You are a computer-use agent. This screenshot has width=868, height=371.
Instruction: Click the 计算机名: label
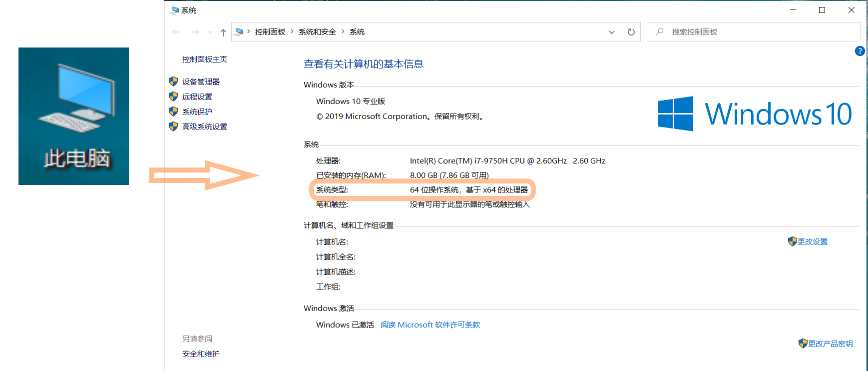point(332,241)
